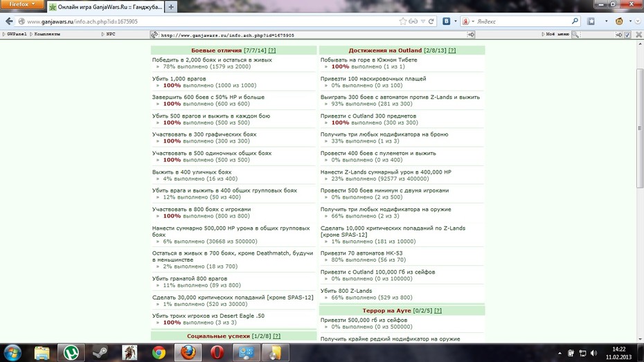Reload the page with the refresh icon
The width and height of the screenshot is (644, 362).
coord(431,21)
